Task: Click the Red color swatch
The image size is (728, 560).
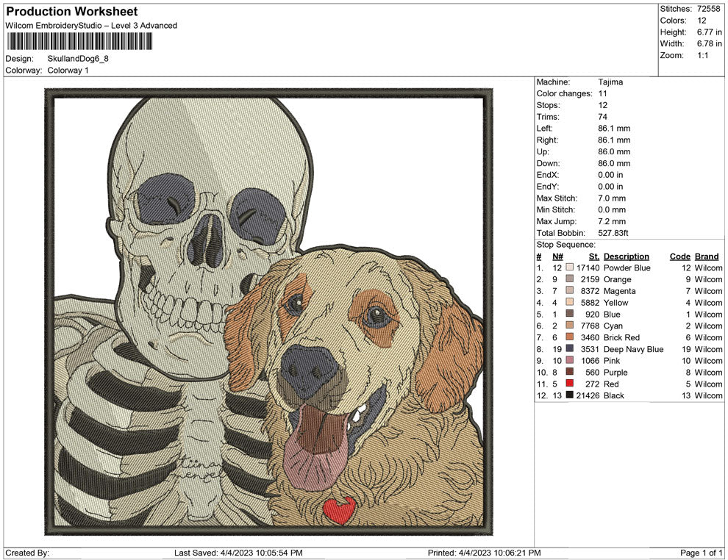Action: point(568,384)
